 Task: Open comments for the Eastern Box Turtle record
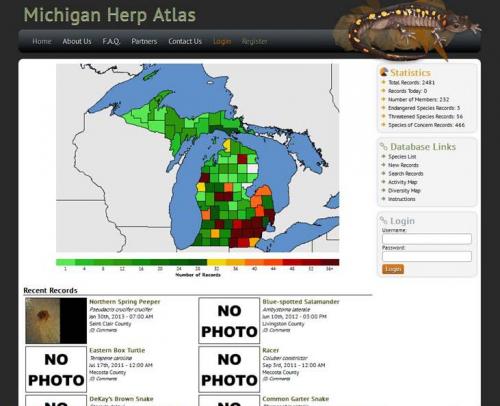103,379
